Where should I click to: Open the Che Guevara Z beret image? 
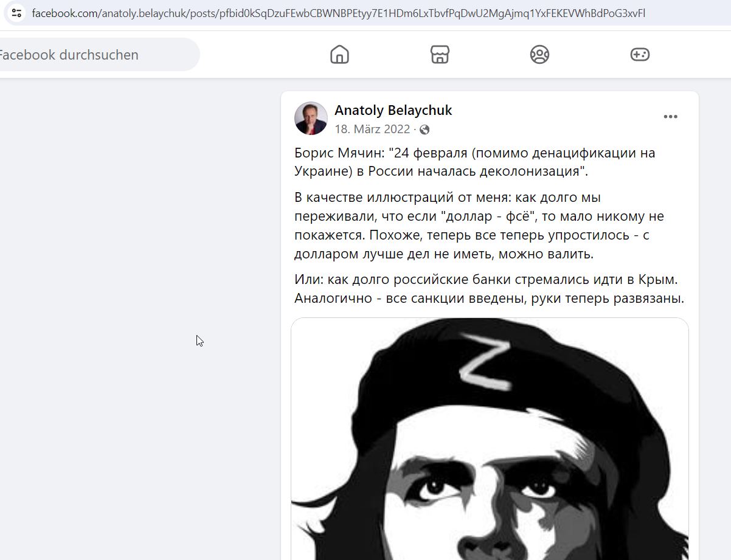tap(490, 438)
